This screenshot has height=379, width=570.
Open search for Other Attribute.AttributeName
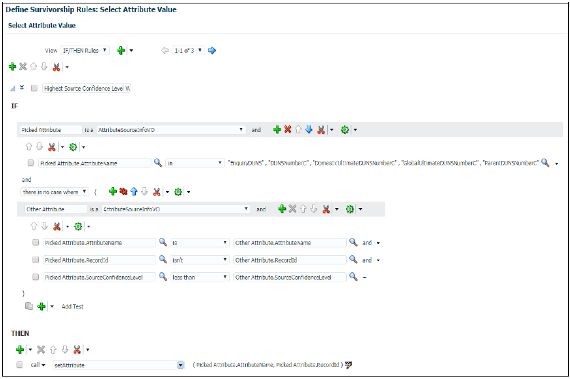pos(353,242)
